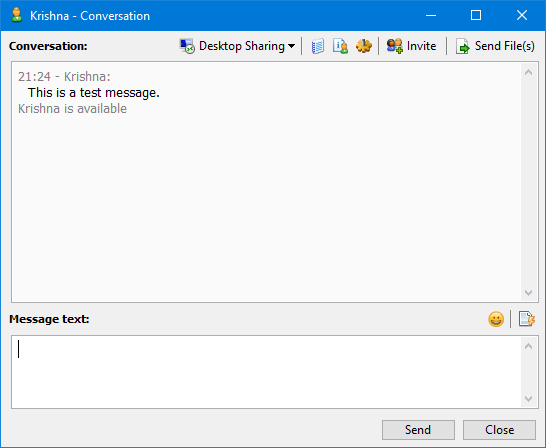Open the smiley emoticon picker
The image size is (546, 448).
click(496, 319)
